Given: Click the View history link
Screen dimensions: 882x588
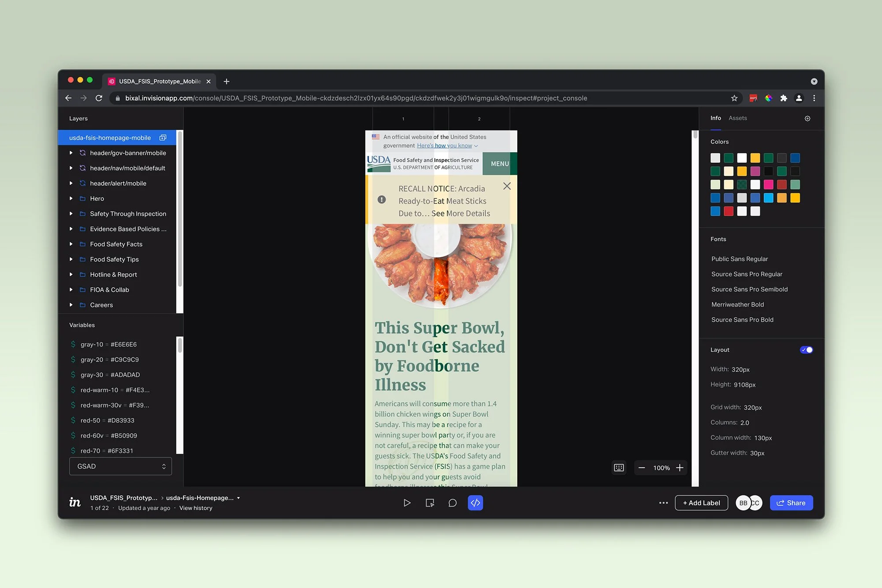Looking at the screenshot, I should click(195, 508).
